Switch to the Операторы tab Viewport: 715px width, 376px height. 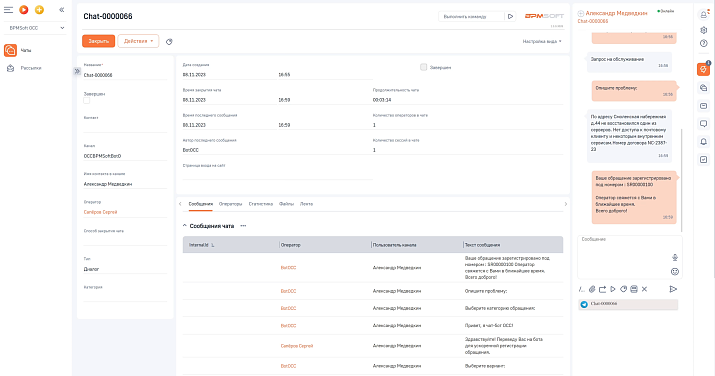click(x=230, y=204)
